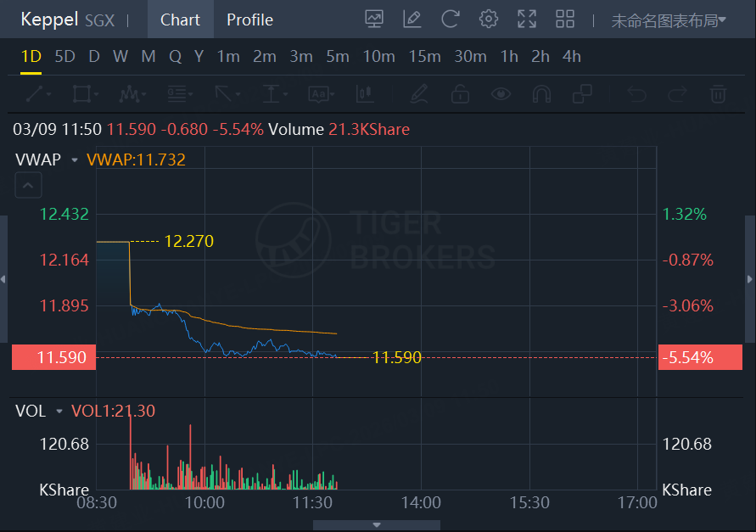This screenshot has height=532, width=756.
Task: Select the trash delete drawings icon
Action: (x=718, y=93)
